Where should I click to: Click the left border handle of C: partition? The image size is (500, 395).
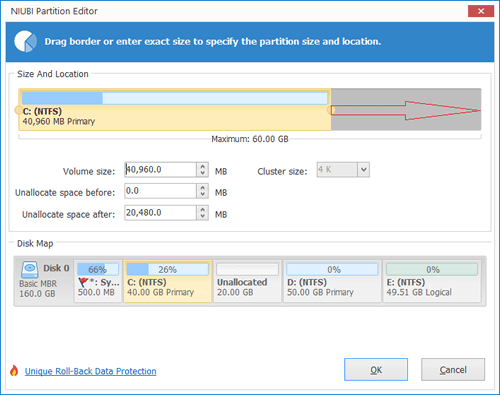pyautogui.click(x=19, y=110)
